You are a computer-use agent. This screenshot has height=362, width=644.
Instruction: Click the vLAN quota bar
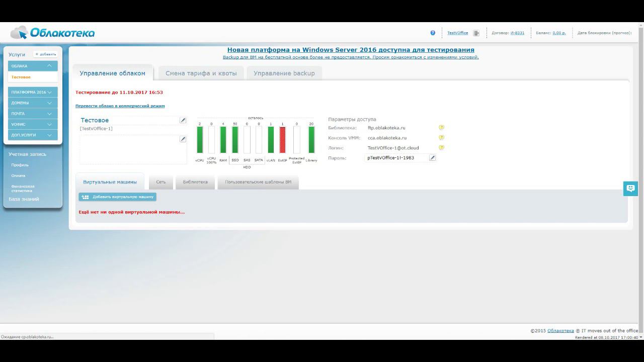(271, 140)
